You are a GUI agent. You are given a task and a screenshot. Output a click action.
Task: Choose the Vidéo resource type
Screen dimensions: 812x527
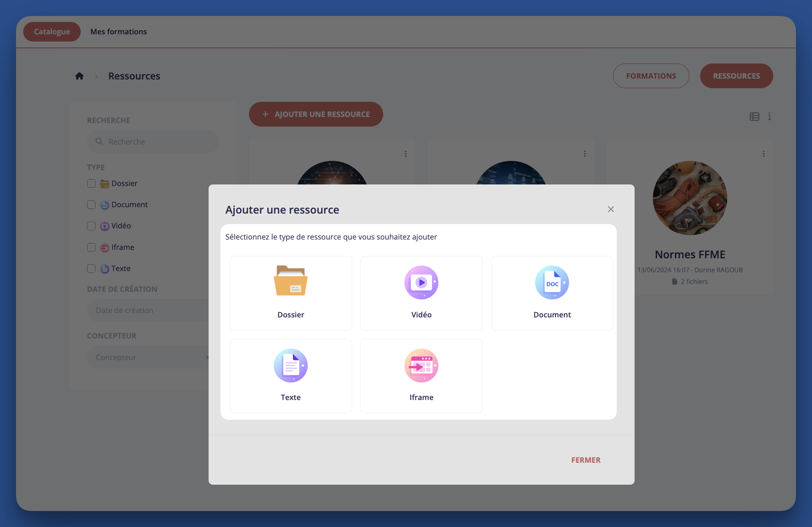[x=421, y=293]
